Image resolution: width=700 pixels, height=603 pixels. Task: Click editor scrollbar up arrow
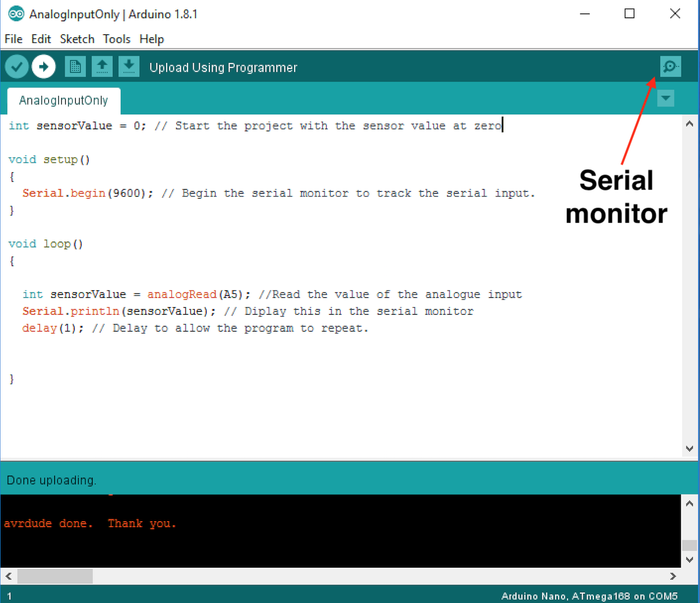point(689,124)
